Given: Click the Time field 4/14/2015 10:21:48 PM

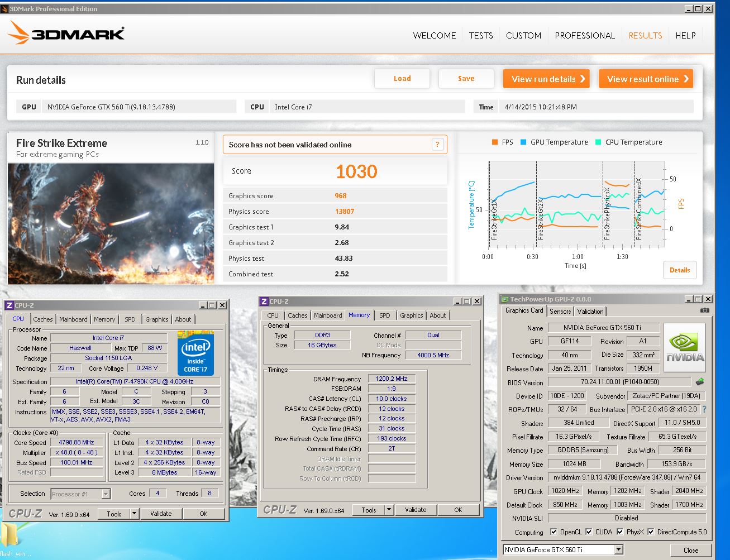Looking at the screenshot, I should point(597,107).
